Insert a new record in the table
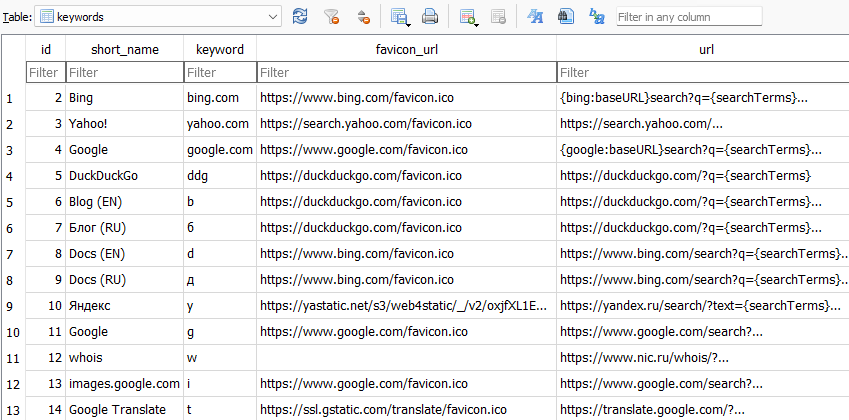 tap(468, 16)
